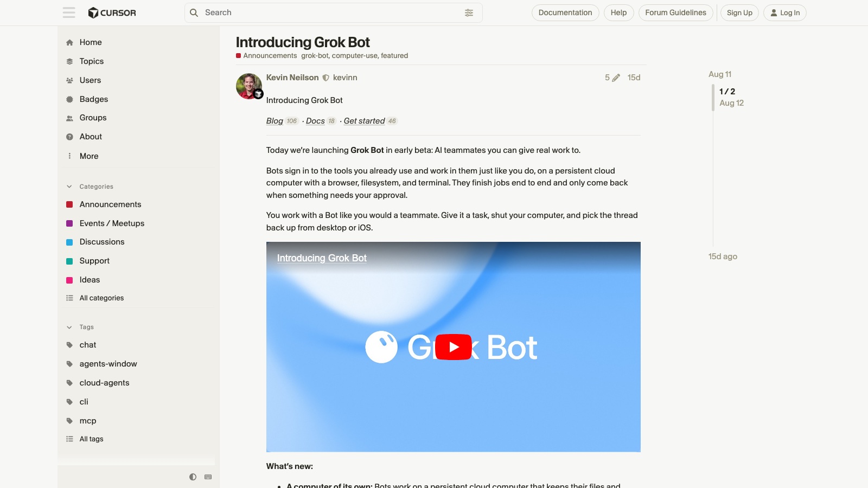Open the Blog link in post
Image resolution: width=868 pixels, height=488 pixels.
275,121
